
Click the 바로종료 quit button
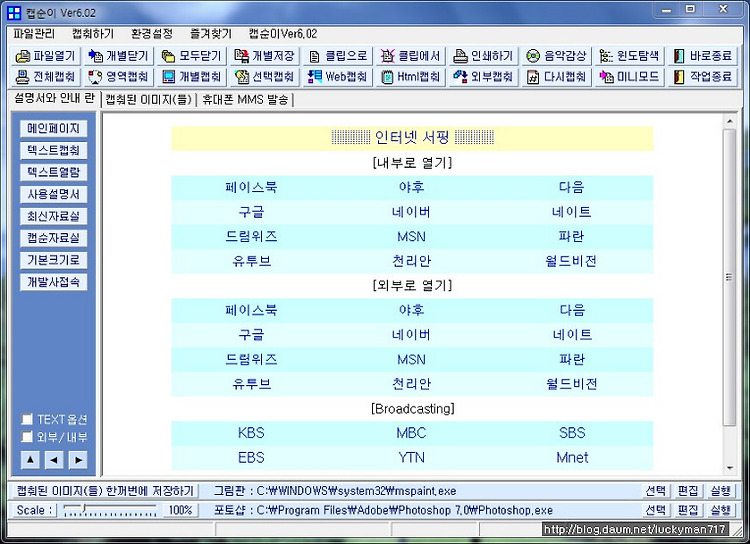pyautogui.click(x=702, y=56)
